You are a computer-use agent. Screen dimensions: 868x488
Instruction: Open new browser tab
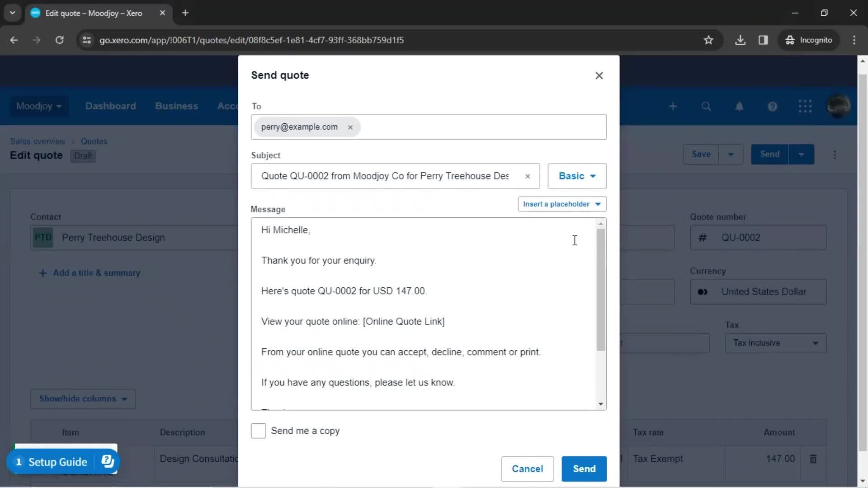pos(185,13)
